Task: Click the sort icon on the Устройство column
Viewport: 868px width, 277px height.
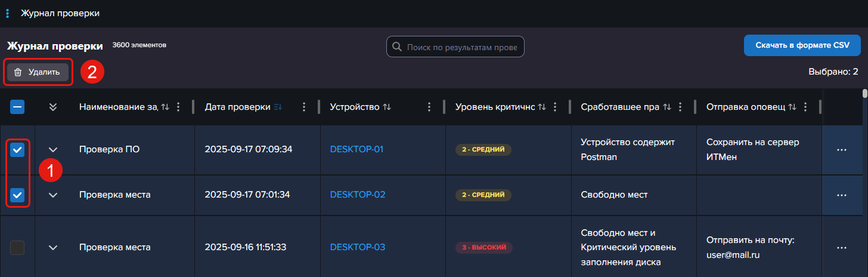Action: point(387,107)
